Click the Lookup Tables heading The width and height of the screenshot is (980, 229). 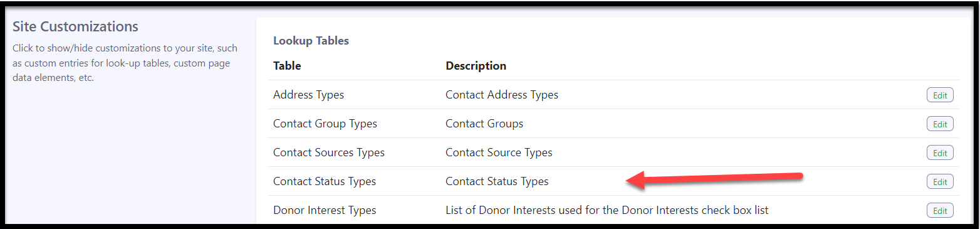click(x=311, y=41)
